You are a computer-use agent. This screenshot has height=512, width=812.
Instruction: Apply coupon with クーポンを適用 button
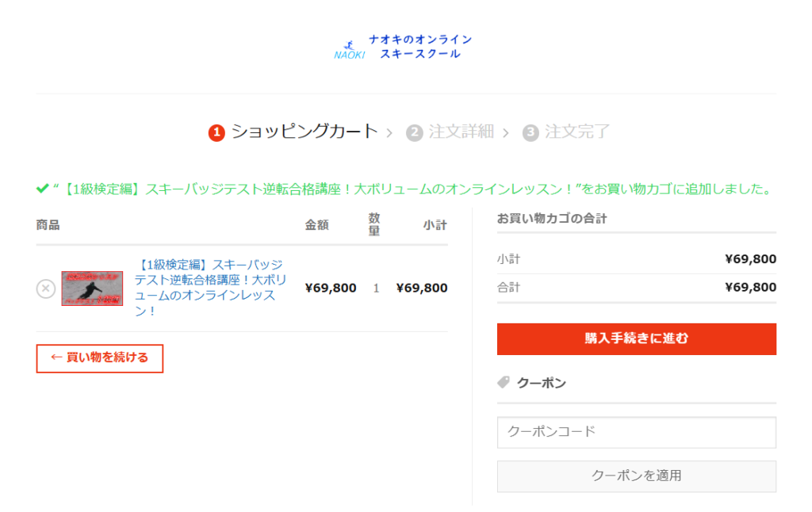(636, 476)
